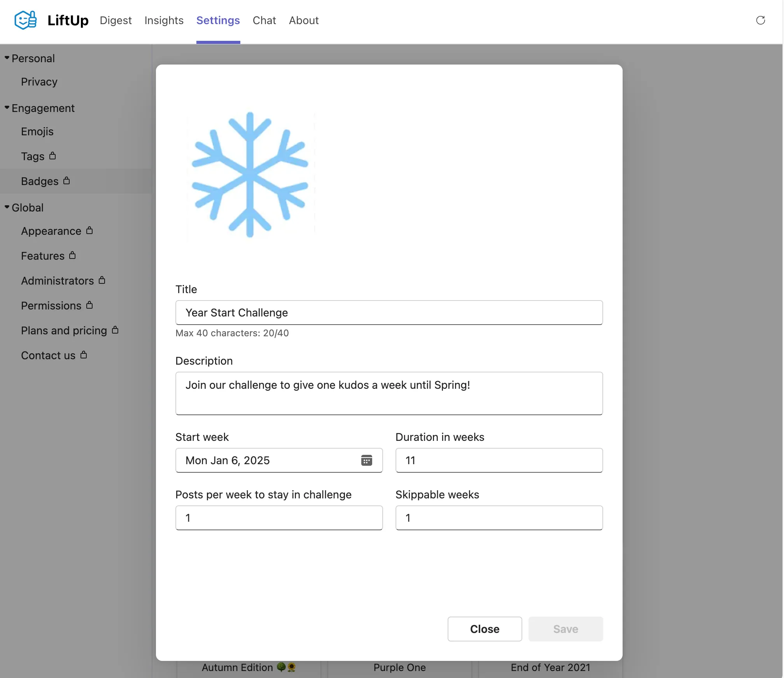Select the Title input field
Screen dimensions: 784x678
(388, 312)
